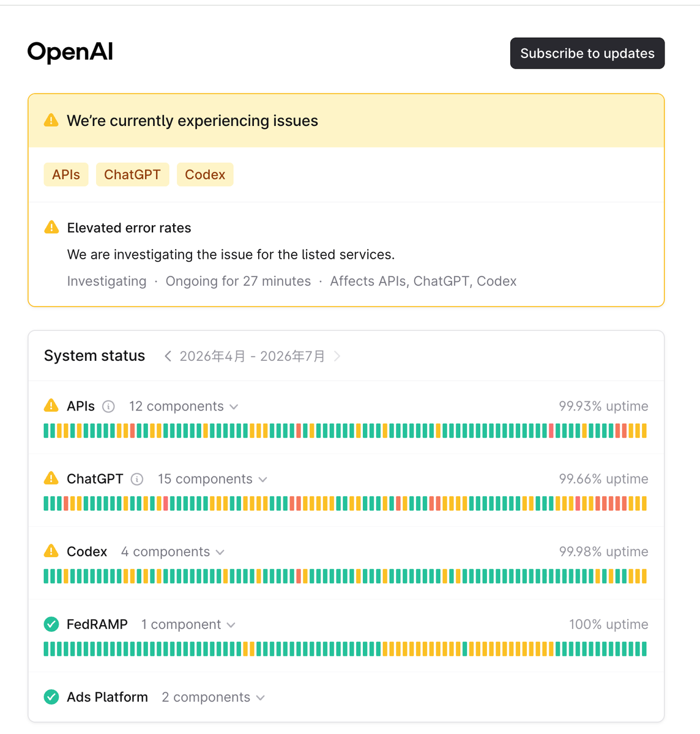Expand ChatGPT 15 components dropdown
This screenshot has height=734, width=700.
pyautogui.click(x=212, y=480)
